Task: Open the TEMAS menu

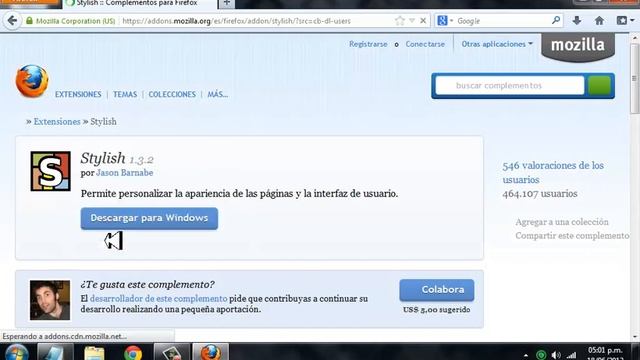Action: pyautogui.click(x=125, y=94)
